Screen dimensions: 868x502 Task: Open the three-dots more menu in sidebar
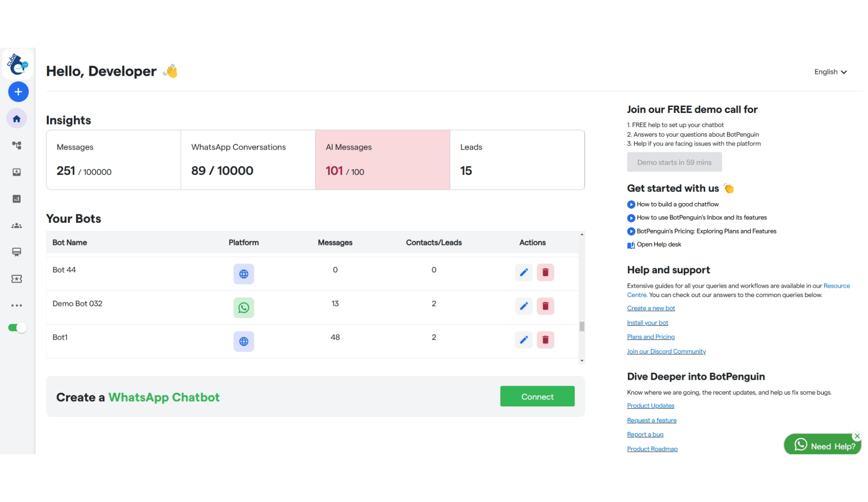[x=17, y=306]
